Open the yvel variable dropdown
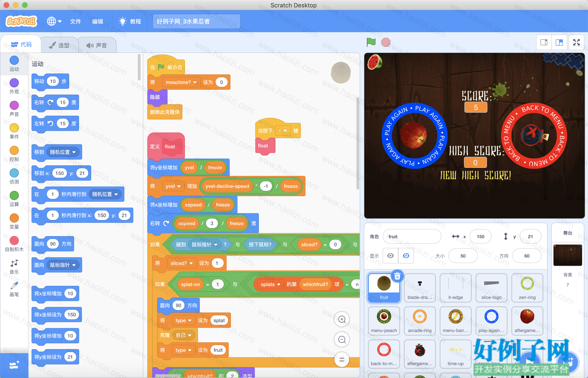Viewport: 588px width, 378px height. pyautogui.click(x=173, y=186)
